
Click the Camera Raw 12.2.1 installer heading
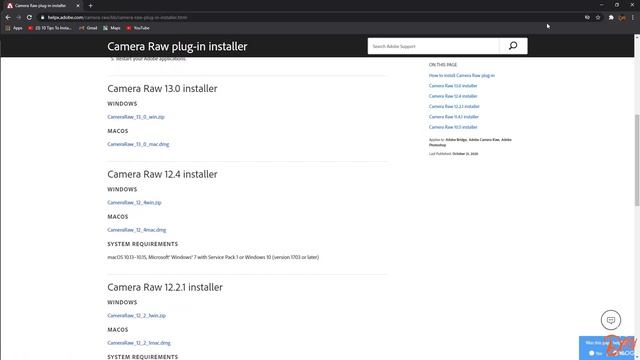tap(165, 287)
